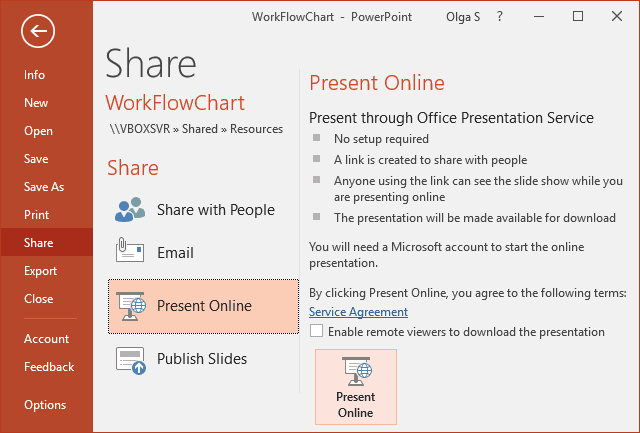Image resolution: width=640 pixels, height=433 pixels.
Task: Enable remote viewers to download checkbox
Action: 316,331
